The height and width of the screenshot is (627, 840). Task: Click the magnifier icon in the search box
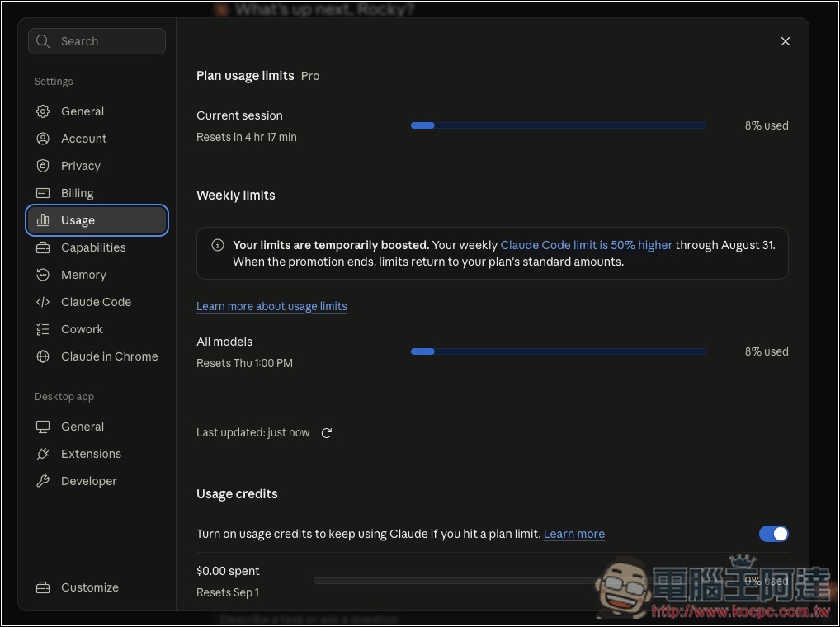point(43,41)
